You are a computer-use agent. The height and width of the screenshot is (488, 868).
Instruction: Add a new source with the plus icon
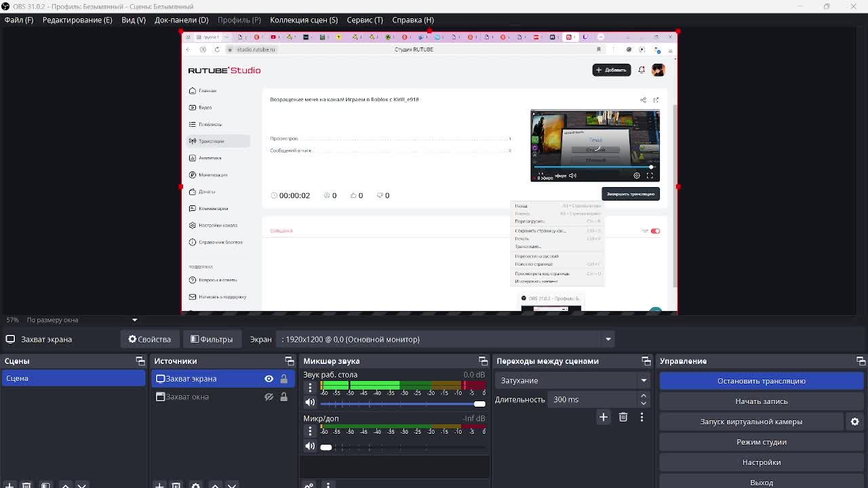coord(159,485)
